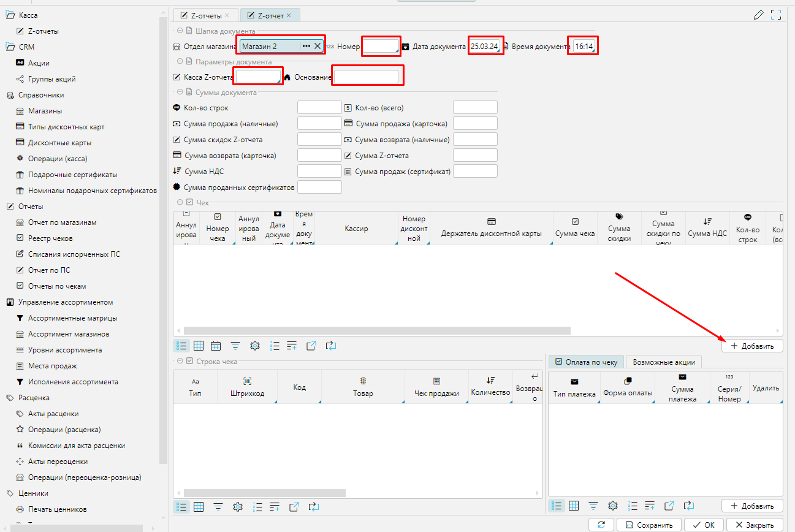795x532 pixels.
Task: Click Добавить button under the Чек table
Action: click(752, 346)
